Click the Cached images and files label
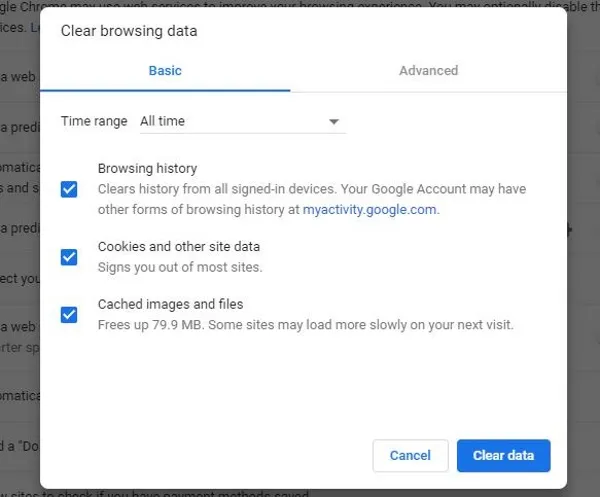600x497 pixels. coord(170,304)
